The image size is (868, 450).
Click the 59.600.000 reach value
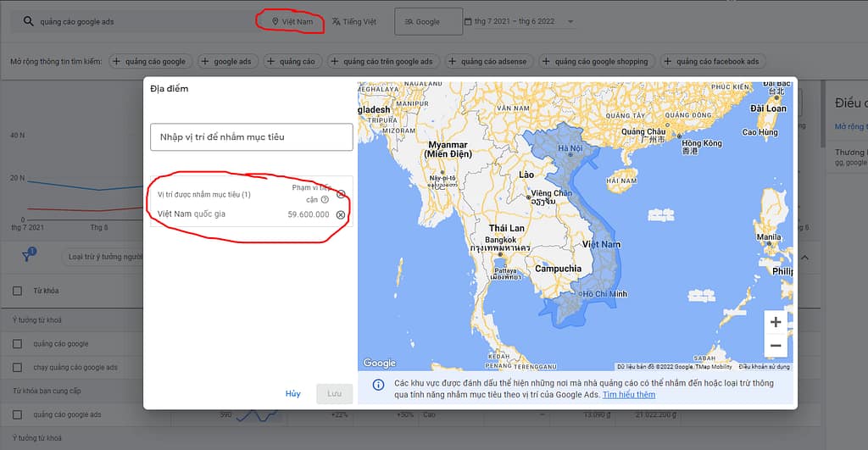pyautogui.click(x=309, y=214)
